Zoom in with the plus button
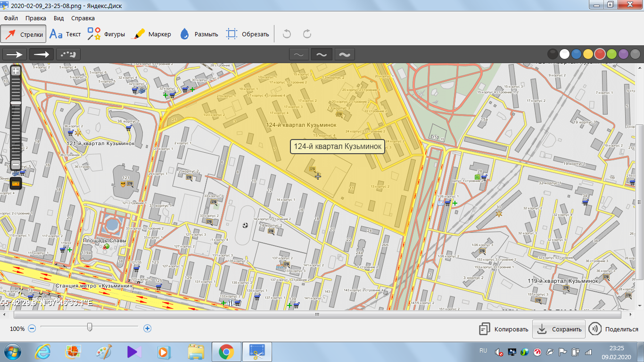 click(x=147, y=329)
